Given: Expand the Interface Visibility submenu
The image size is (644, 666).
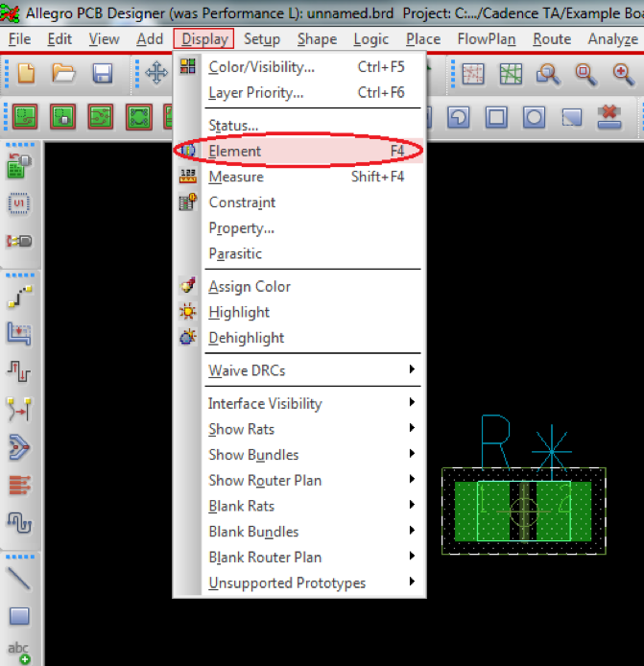Looking at the screenshot, I should tap(299, 403).
